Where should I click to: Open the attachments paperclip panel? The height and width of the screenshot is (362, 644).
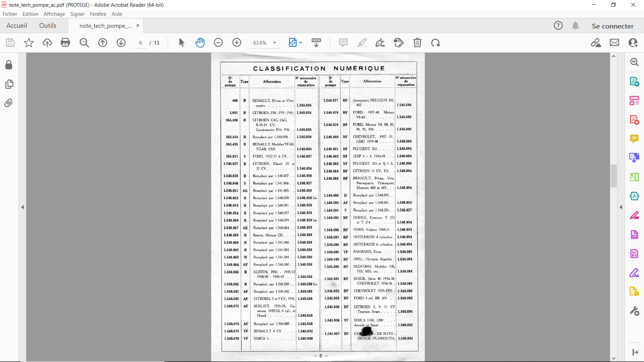(x=9, y=103)
